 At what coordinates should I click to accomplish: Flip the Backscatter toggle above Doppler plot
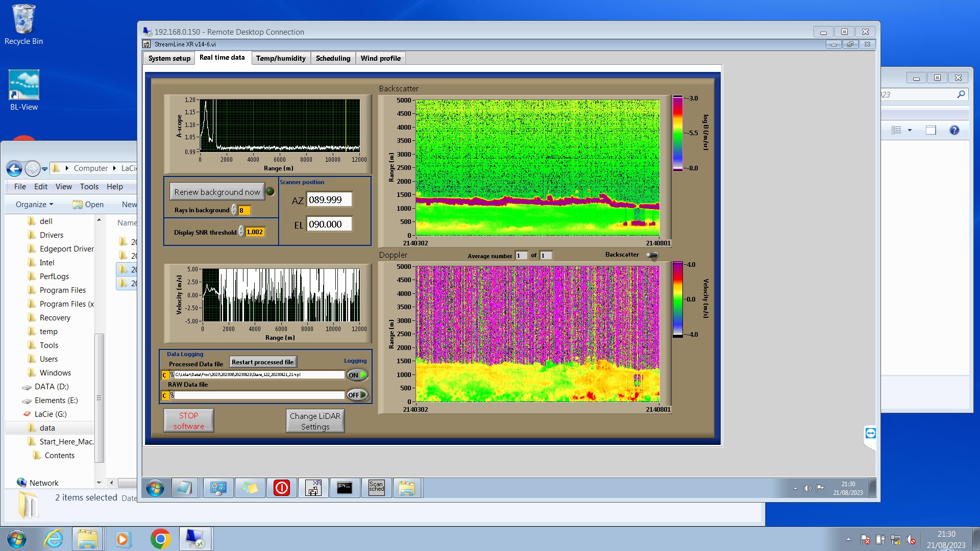click(652, 255)
